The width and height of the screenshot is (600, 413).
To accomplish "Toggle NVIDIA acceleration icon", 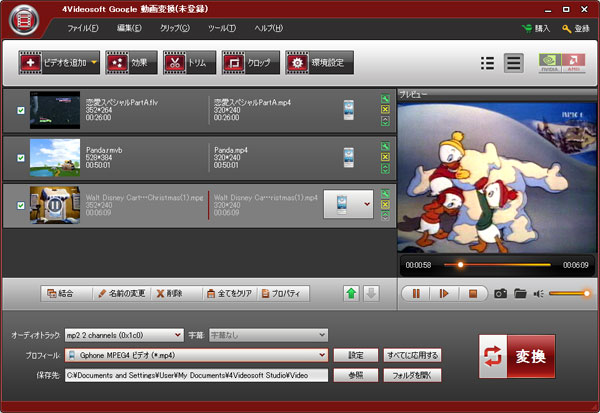I will coord(550,63).
